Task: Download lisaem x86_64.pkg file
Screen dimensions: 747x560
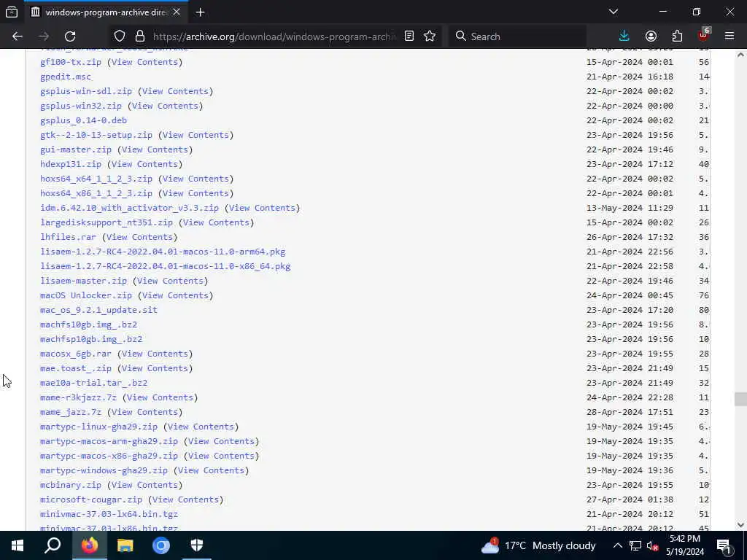Action: (166, 266)
